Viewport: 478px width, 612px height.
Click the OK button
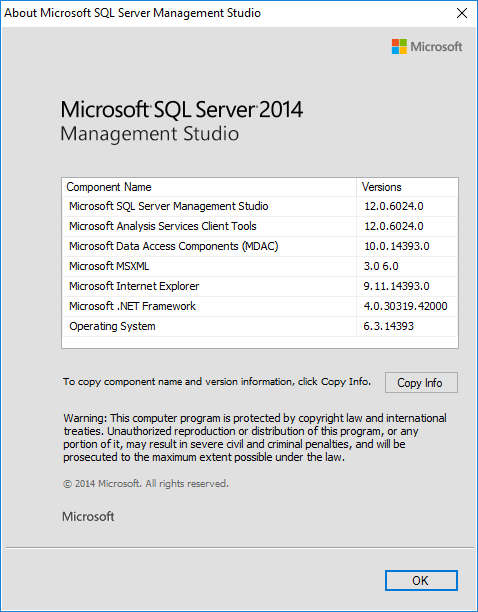click(x=421, y=580)
